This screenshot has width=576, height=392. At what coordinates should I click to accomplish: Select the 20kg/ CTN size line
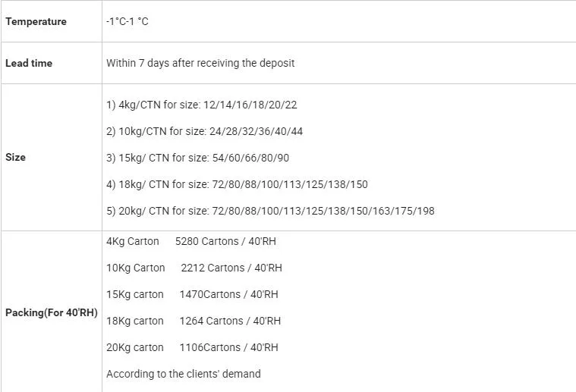point(270,211)
